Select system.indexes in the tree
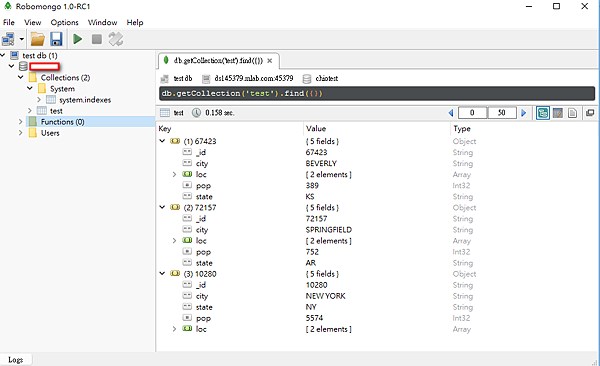Viewport: 600px width, 366px height. click(85, 100)
